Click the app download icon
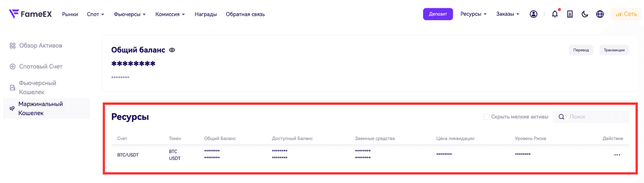Image resolution: width=644 pixels, height=183 pixels. click(x=570, y=14)
